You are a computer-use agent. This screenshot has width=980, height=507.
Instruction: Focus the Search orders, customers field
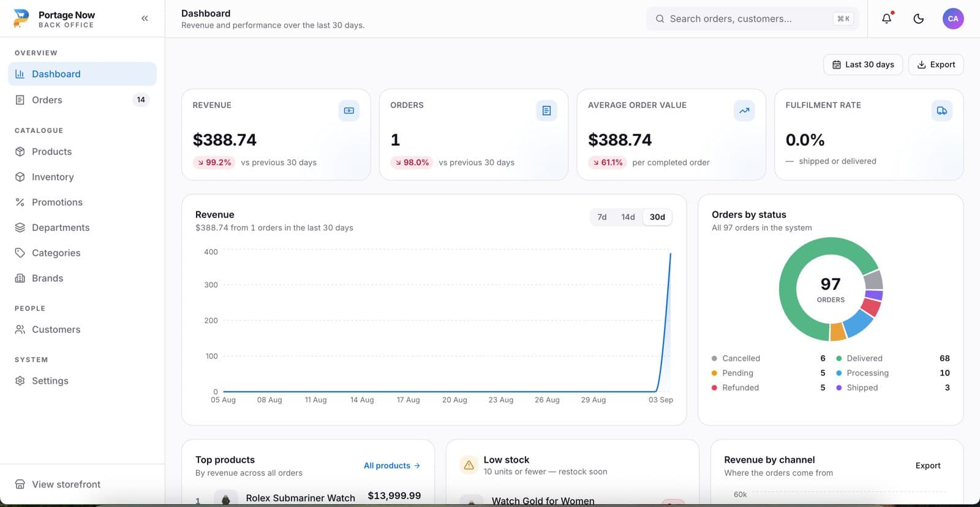point(753,19)
